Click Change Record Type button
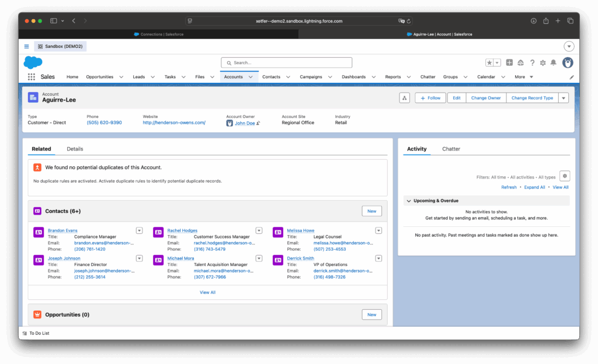This screenshot has height=364, width=598. [532, 98]
